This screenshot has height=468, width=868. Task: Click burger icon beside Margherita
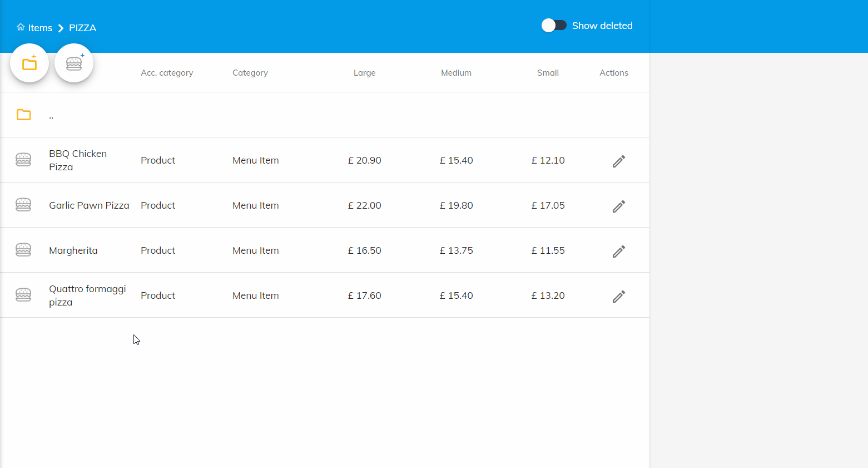pos(23,250)
